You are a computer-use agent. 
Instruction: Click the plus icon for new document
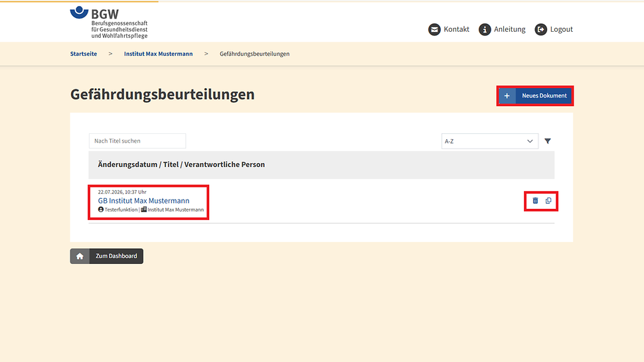click(x=507, y=96)
